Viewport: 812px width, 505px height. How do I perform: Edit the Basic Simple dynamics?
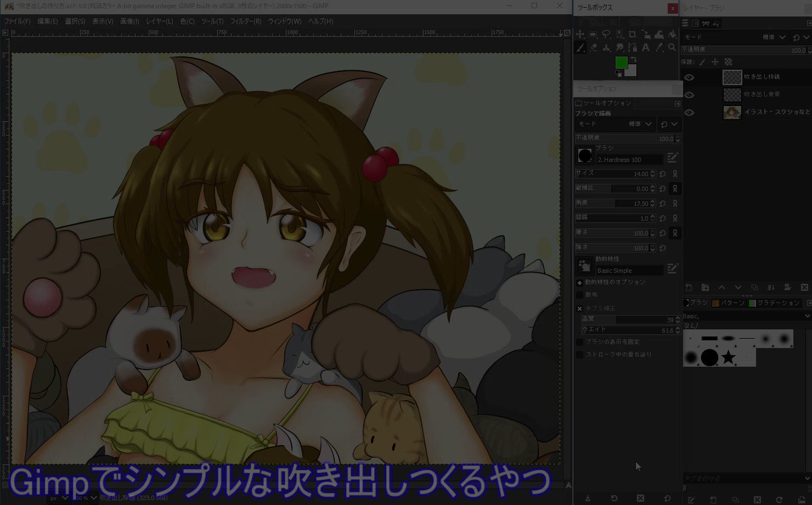tap(673, 268)
